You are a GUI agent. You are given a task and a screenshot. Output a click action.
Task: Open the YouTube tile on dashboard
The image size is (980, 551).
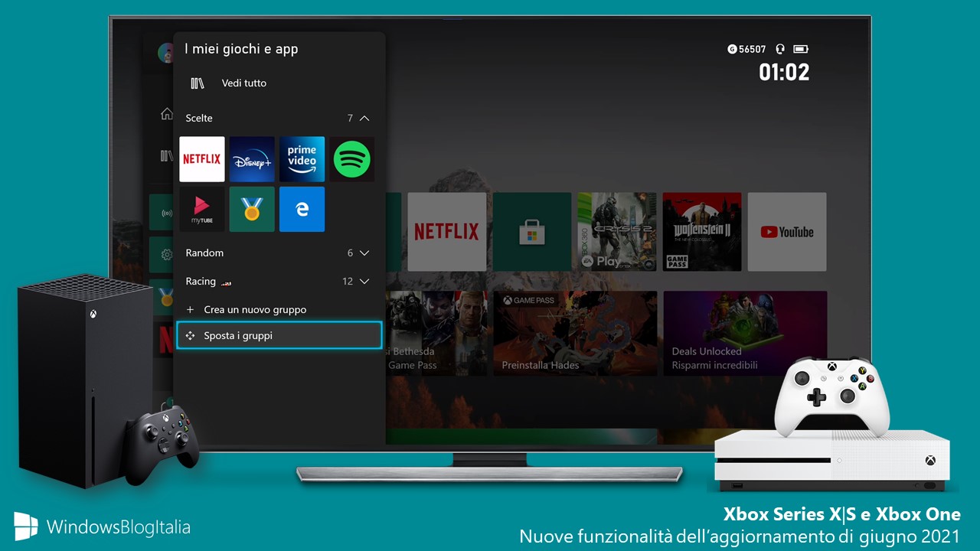click(x=787, y=232)
